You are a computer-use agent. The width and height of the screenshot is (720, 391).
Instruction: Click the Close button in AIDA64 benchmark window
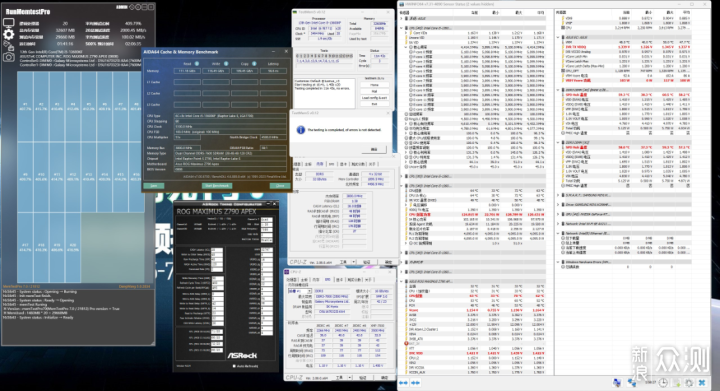[280, 186]
